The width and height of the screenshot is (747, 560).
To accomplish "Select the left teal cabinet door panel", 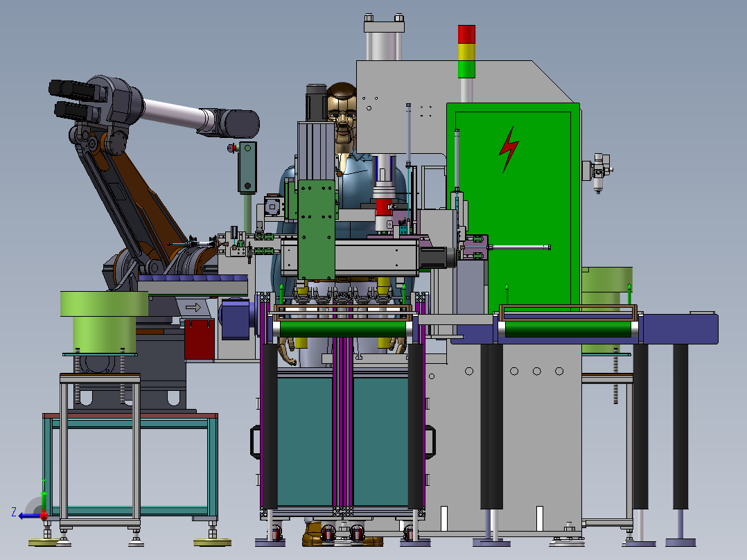I will [x=305, y=441].
